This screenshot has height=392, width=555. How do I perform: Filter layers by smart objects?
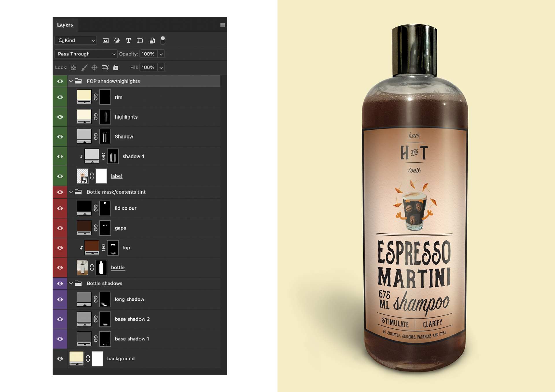pos(152,40)
